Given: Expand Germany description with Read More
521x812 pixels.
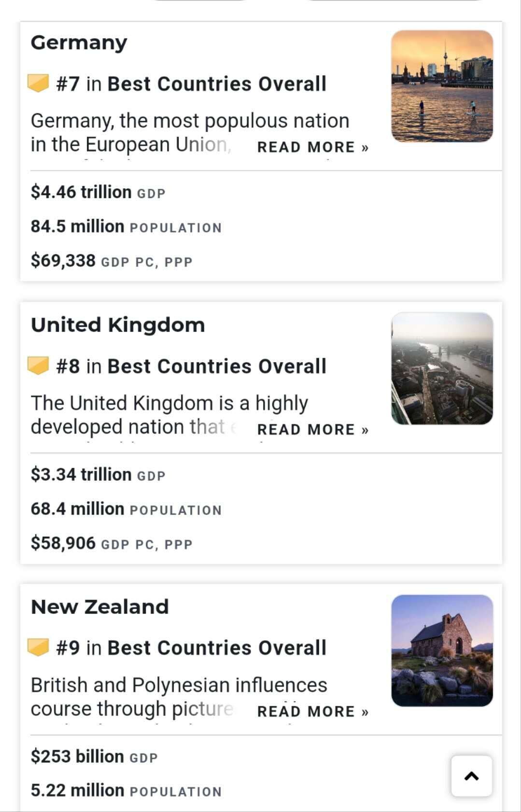Looking at the screenshot, I should [x=312, y=147].
